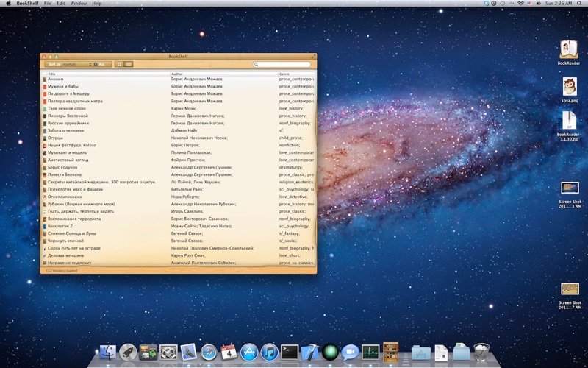Screen dimensions: 588x368
Task: Click Spotlight magnifier in menu bar
Action: [x=579, y=4]
